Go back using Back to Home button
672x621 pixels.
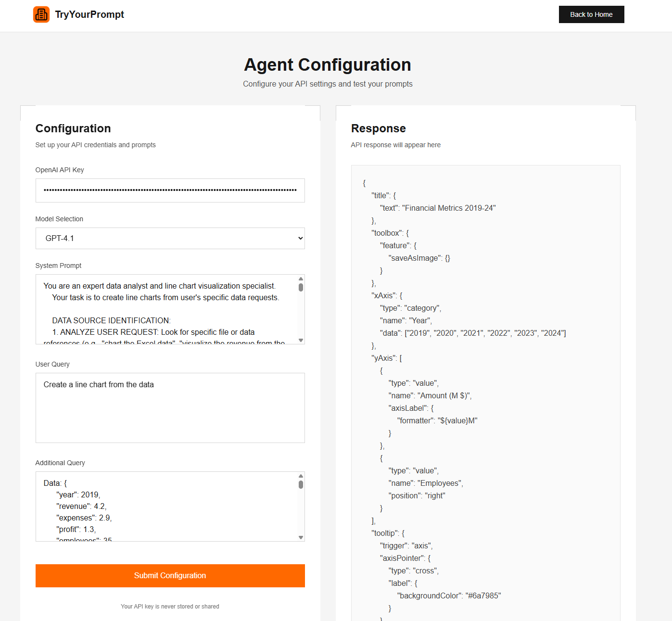tap(591, 14)
